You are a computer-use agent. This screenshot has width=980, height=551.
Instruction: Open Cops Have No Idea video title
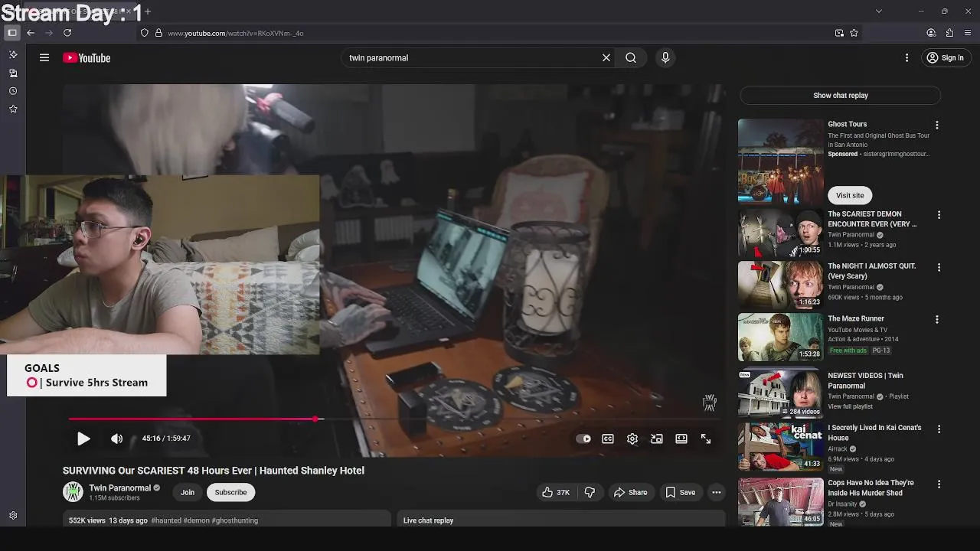(x=871, y=488)
